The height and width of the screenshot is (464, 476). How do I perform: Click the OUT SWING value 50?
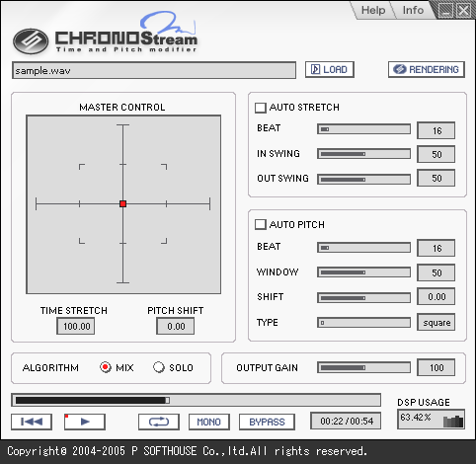pos(436,178)
